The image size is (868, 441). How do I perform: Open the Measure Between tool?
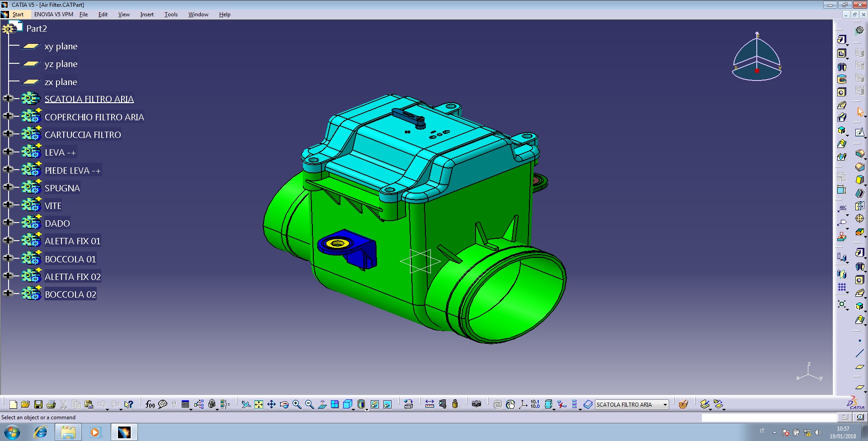(x=429, y=404)
